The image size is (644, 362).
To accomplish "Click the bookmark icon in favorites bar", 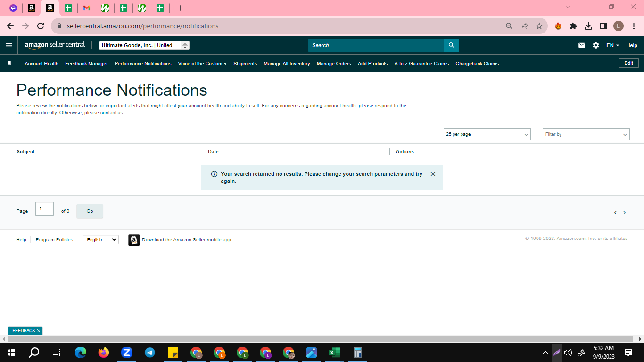I will click(x=9, y=63).
